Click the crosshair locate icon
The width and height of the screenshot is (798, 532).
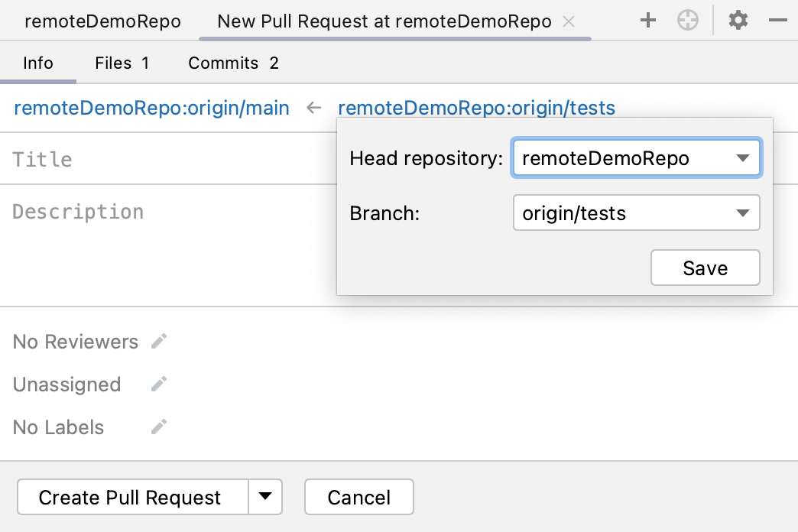[x=687, y=20]
